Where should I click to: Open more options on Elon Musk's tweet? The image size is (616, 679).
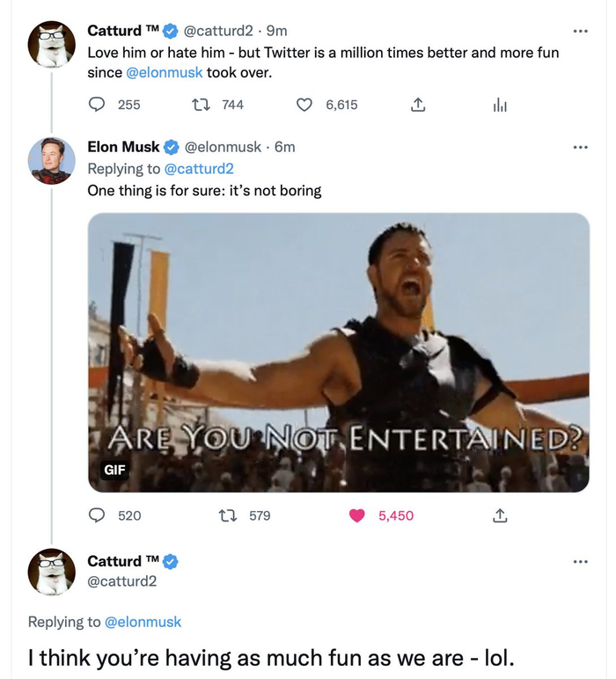pyautogui.click(x=578, y=148)
